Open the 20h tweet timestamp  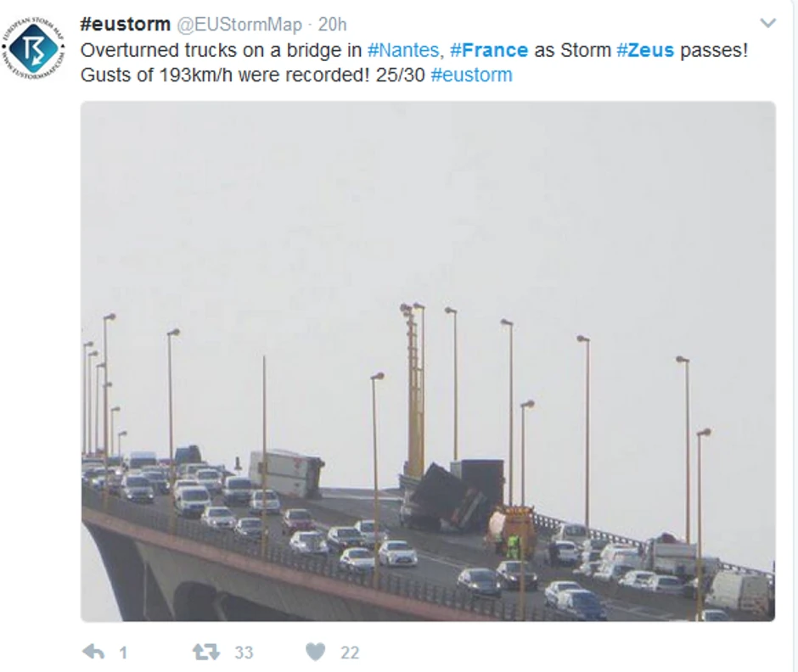pyautogui.click(x=332, y=25)
